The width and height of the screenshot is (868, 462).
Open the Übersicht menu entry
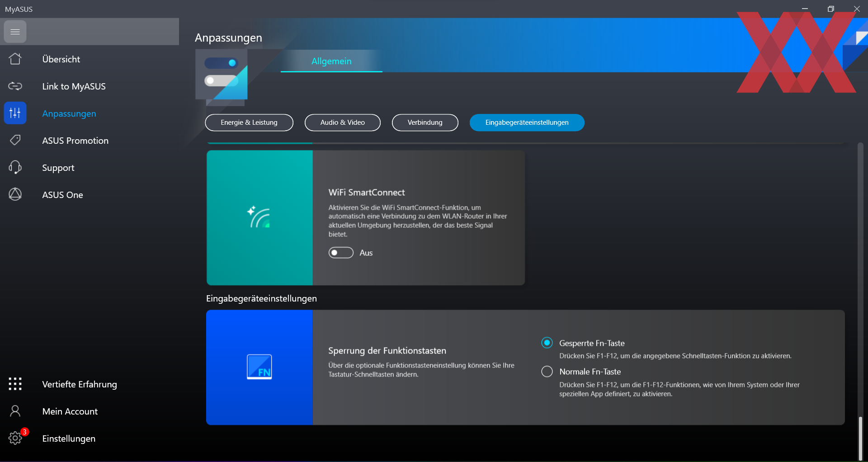point(61,59)
